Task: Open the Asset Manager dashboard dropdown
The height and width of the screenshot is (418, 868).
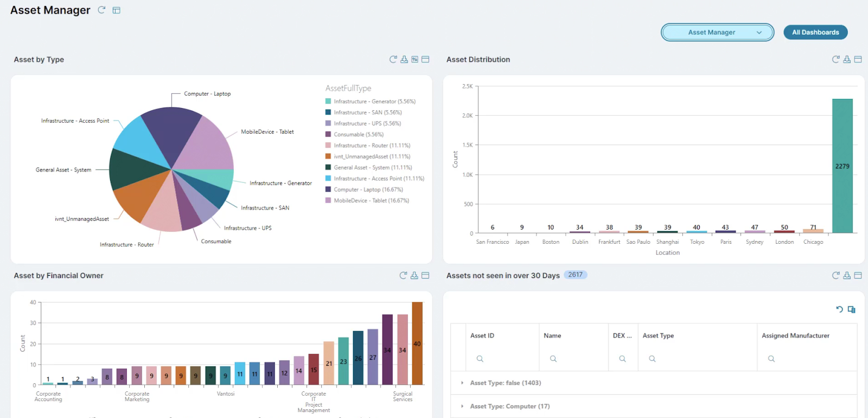Action: click(x=717, y=33)
